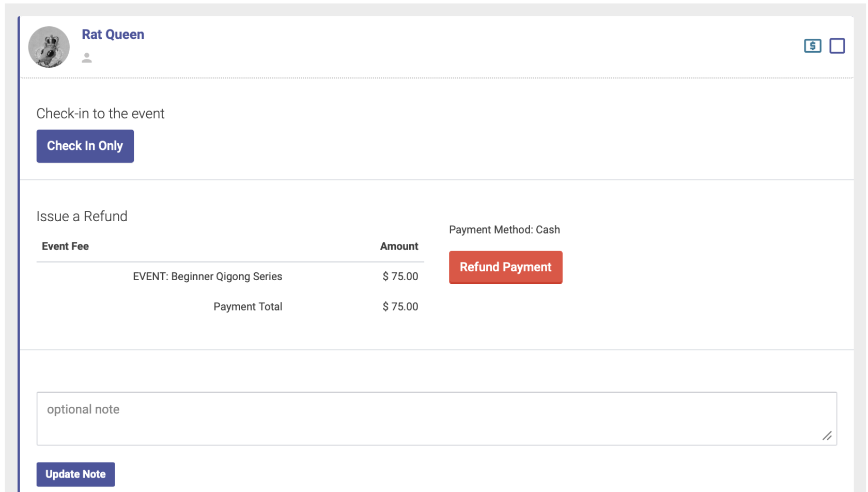868x492 pixels.
Task: Click the dollar payment status icon
Action: [x=812, y=46]
